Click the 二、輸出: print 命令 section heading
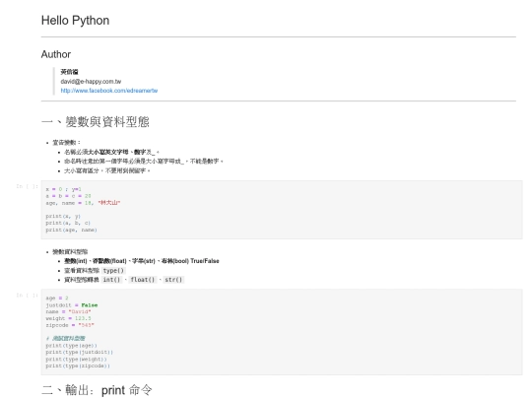This screenshot has height=399, width=532. tap(97, 390)
